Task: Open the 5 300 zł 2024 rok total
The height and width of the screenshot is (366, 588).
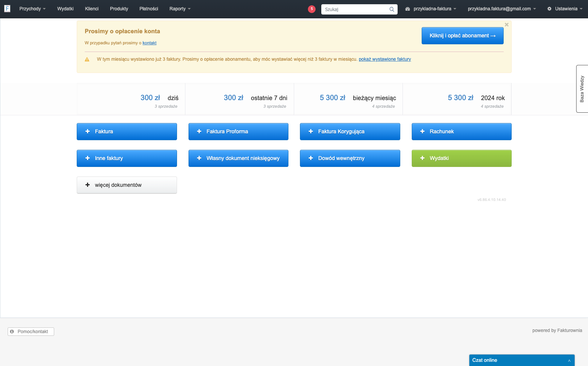Action: coord(461,98)
